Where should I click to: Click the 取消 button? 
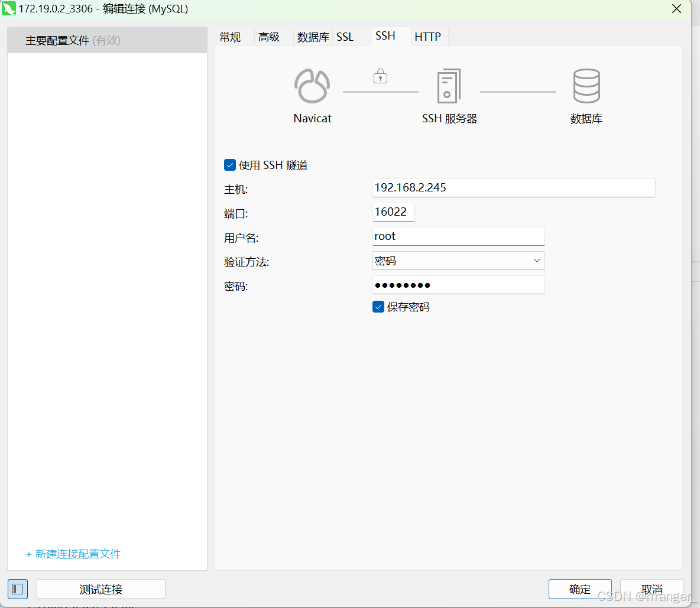(652, 589)
